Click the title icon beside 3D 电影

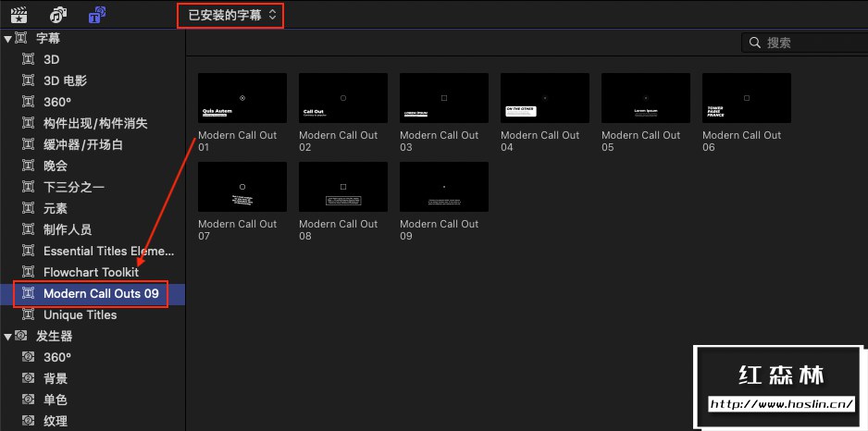[x=28, y=80]
